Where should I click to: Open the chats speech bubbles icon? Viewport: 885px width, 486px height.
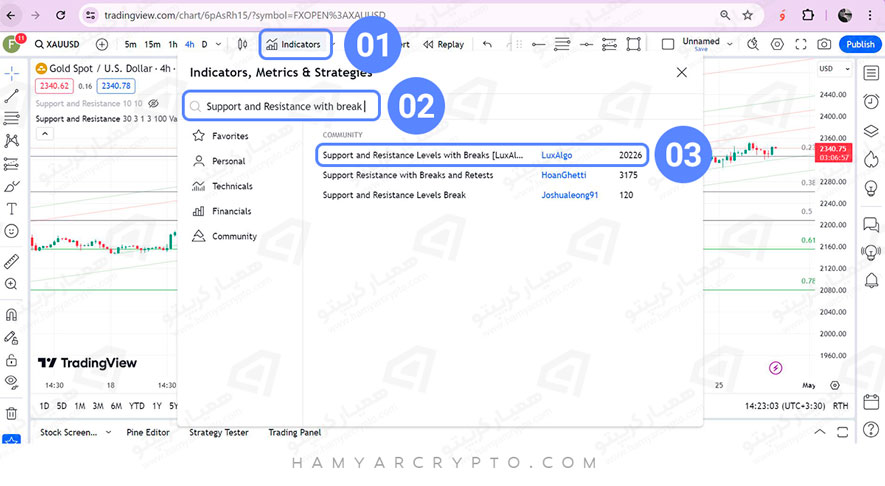pos(871,225)
